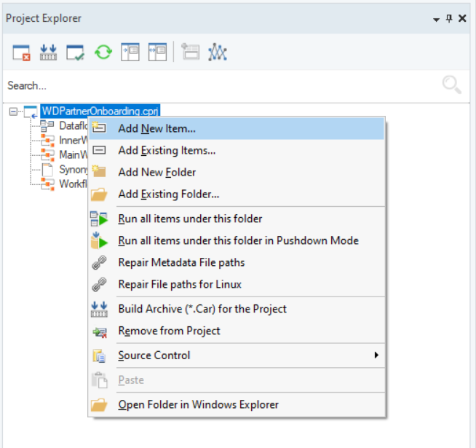Viewport: 476px width, 448px height.
Task: Select the MainW workflow tree item
Action: click(74, 154)
